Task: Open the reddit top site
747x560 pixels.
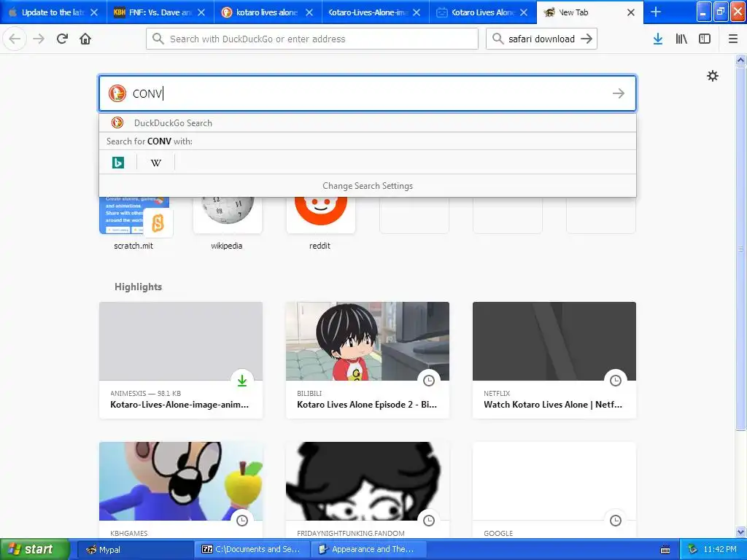Action: (x=320, y=223)
